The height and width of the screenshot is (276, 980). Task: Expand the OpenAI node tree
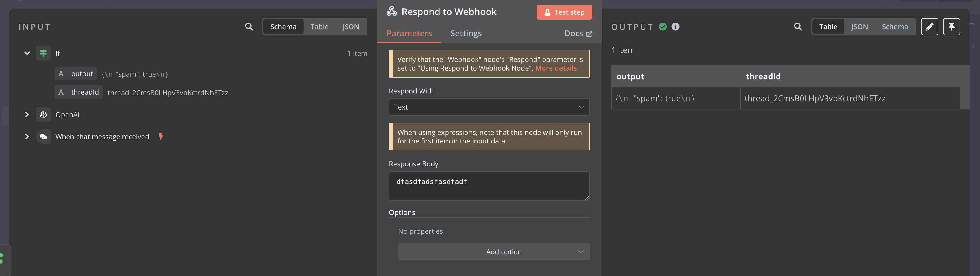[27, 114]
